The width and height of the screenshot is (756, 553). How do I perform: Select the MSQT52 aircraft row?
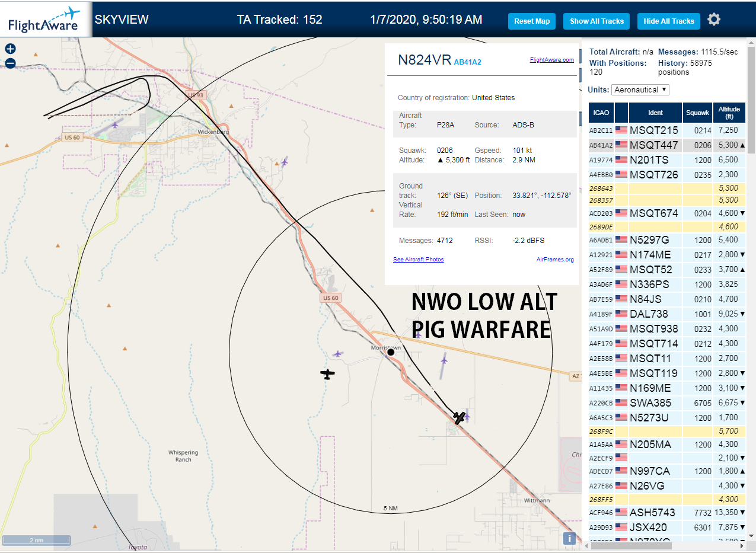click(x=667, y=269)
